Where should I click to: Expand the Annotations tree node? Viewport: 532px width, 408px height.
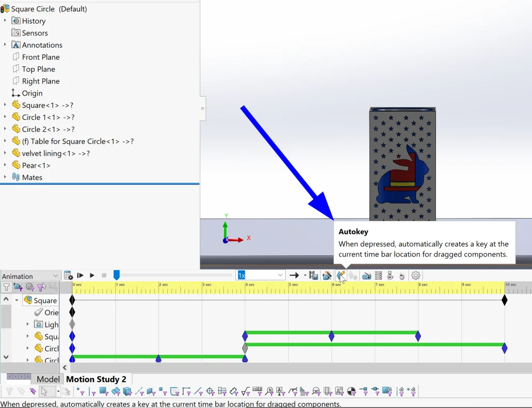(x=5, y=45)
